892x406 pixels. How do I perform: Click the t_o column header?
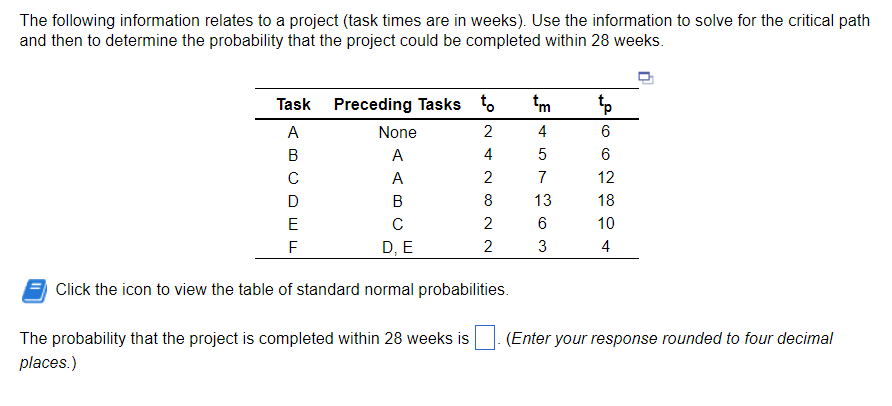point(488,105)
